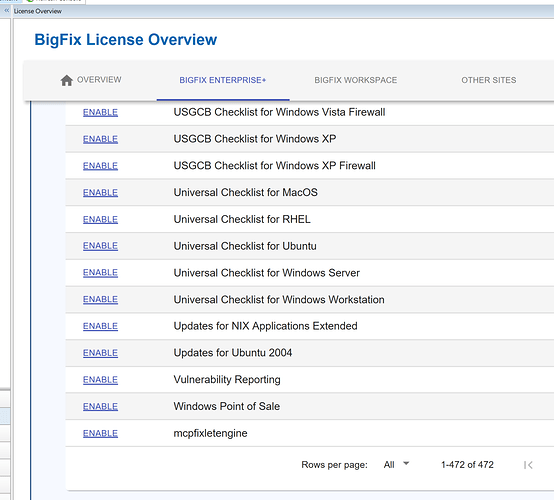Select text 'USGCB Checklist for Windows XP Firewall'
Viewport: 554px width, 500px height.
275,166
